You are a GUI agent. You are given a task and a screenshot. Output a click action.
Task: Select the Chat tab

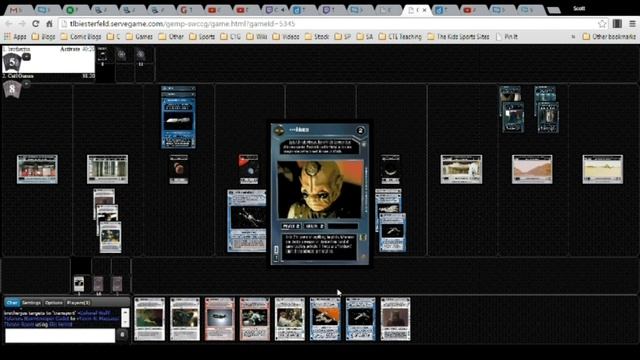click(12, 303)
